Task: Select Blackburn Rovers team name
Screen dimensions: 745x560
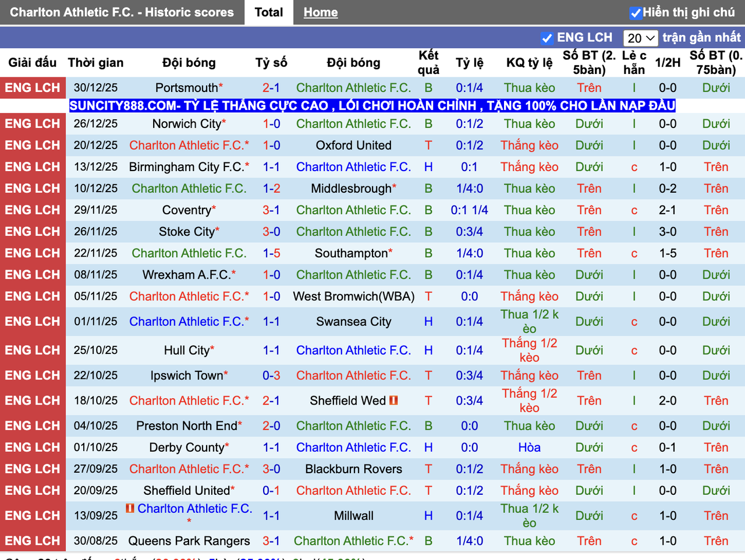Action: [x=354, y=469]
